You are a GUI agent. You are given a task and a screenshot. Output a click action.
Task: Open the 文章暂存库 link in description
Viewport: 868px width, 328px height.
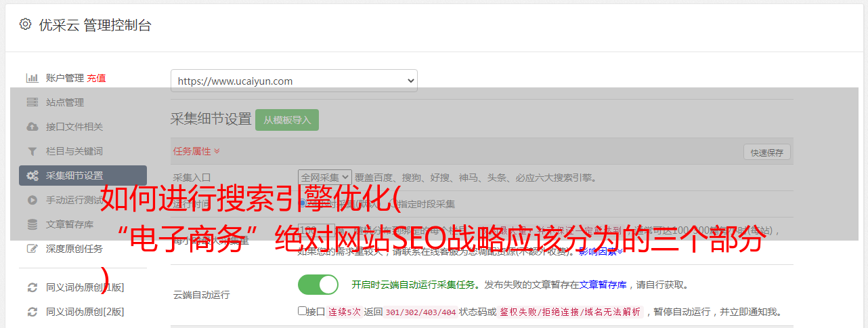coord(603,285)
